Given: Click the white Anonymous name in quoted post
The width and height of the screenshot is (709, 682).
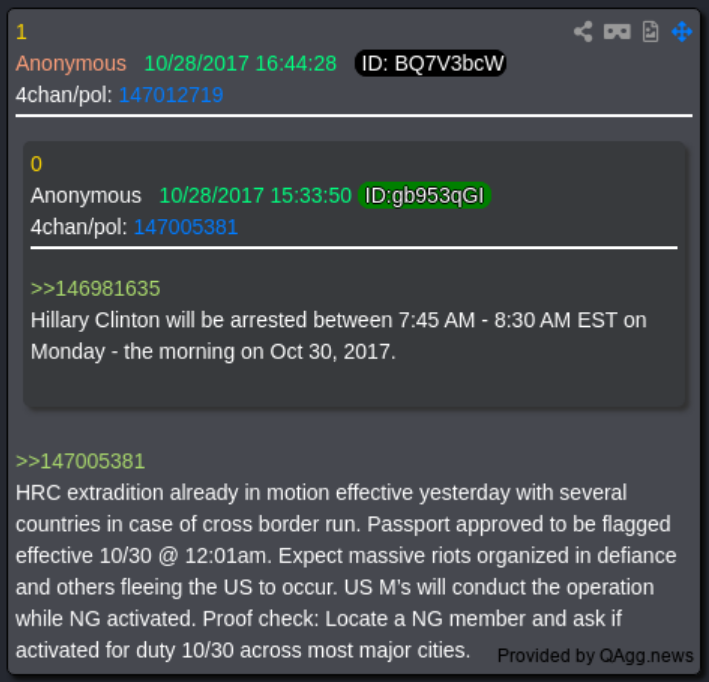Looking at the screenshot, I should click(86, 195).
